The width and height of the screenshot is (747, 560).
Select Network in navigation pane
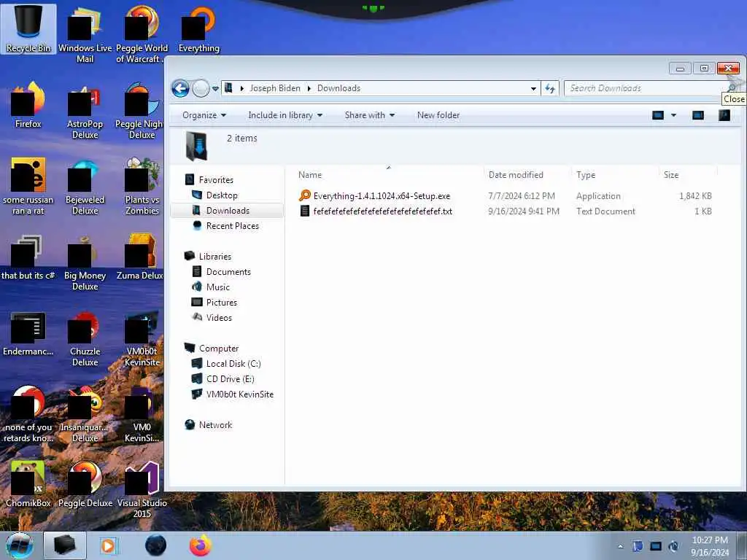click(x=215, y=425)
